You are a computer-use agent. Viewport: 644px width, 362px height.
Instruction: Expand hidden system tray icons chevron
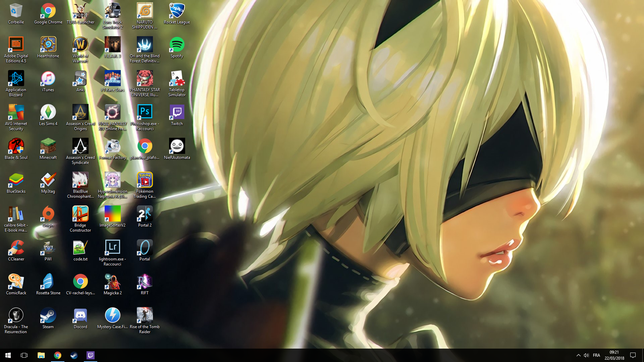pyautogui.click(x=578, y=355)
